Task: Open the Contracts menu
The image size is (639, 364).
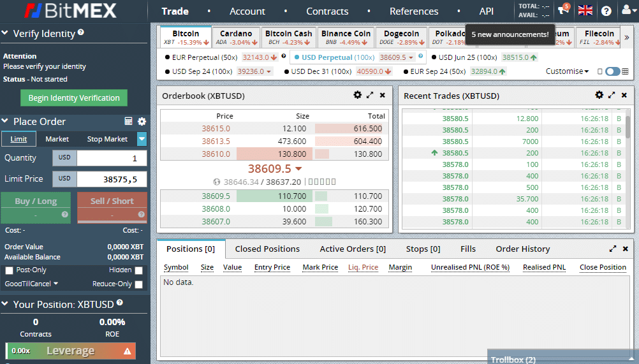Action: point(327,11)
